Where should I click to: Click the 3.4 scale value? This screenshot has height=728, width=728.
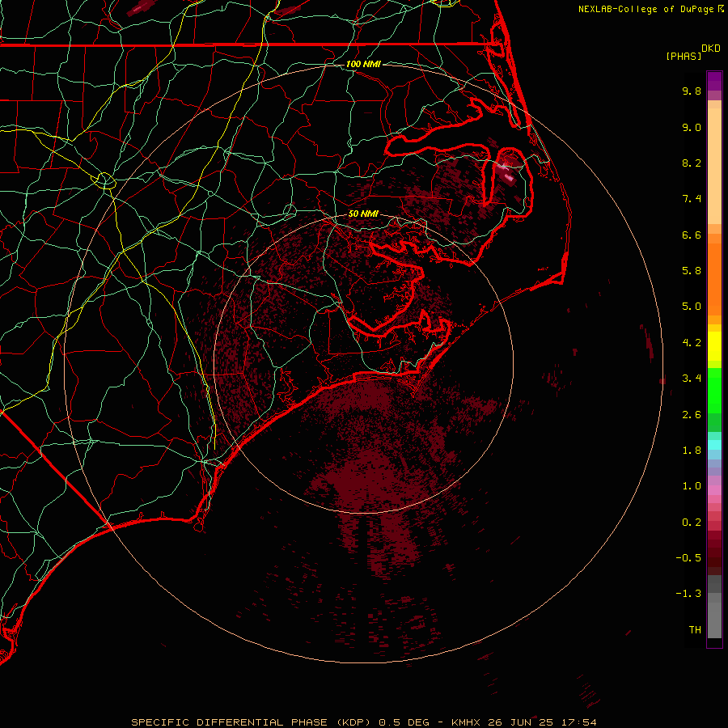tap(692, 379)
